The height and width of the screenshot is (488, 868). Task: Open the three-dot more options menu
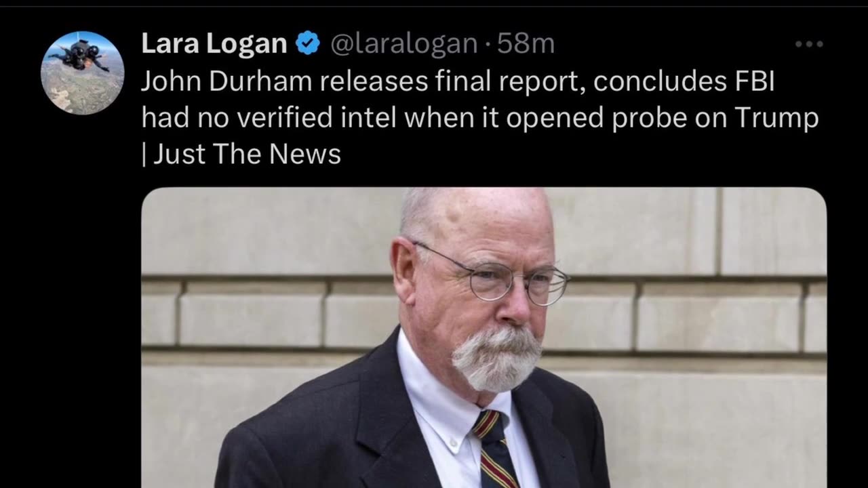tap(809, 44)
